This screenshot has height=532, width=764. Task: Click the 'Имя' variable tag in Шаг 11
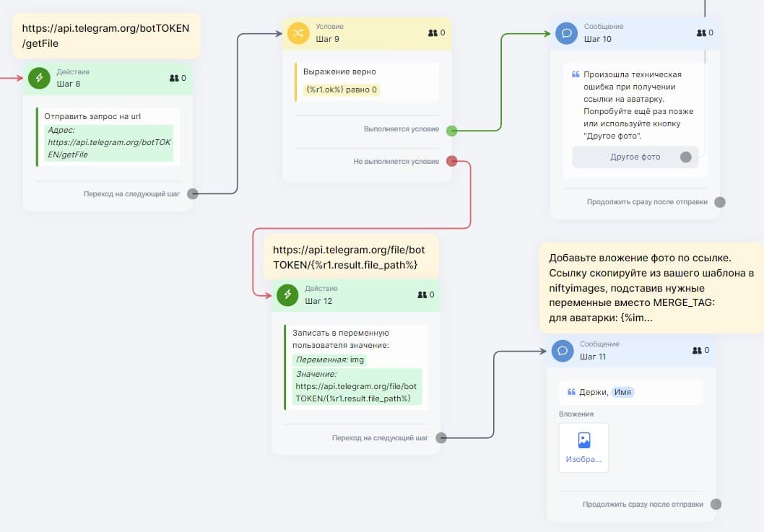(x=623, y=392)
